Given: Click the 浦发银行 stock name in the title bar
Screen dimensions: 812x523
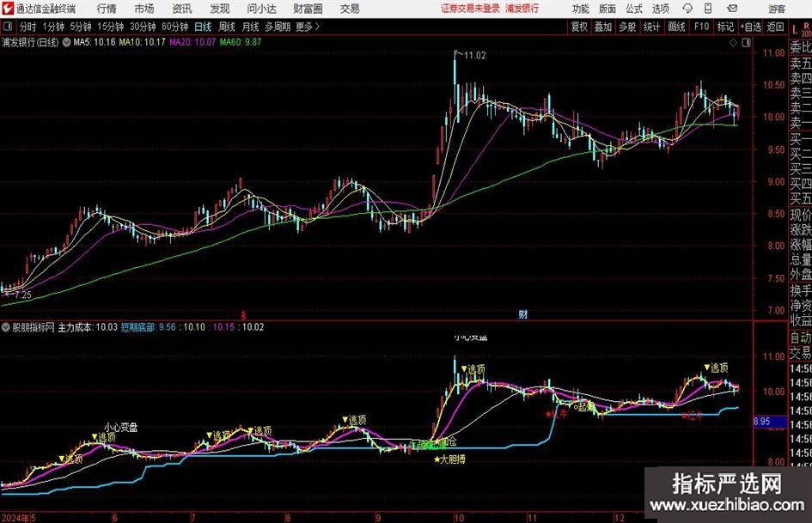Looking at the screenshot, I should 522,9.
